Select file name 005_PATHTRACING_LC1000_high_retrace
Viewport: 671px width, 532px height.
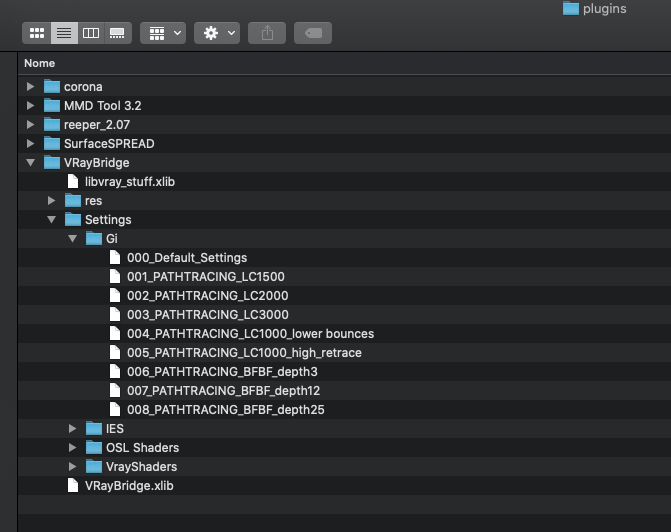pos(244,353)
